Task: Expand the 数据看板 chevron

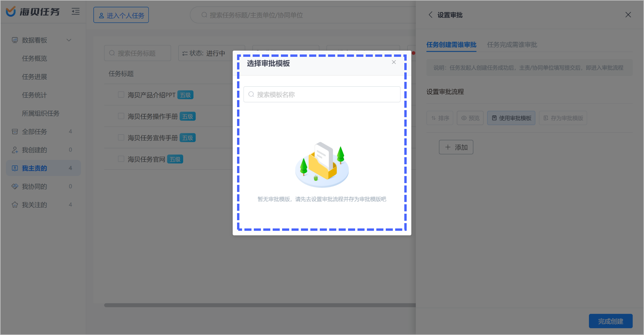Action: (69, 40)
